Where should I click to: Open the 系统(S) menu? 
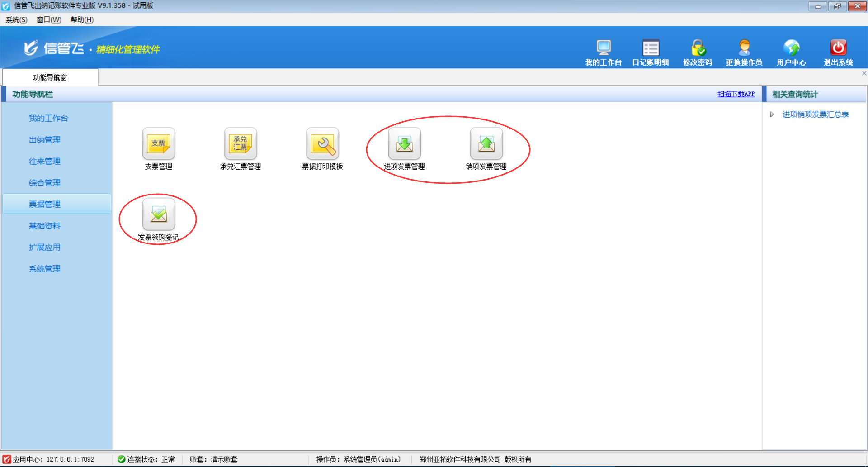tap(16, 19)
